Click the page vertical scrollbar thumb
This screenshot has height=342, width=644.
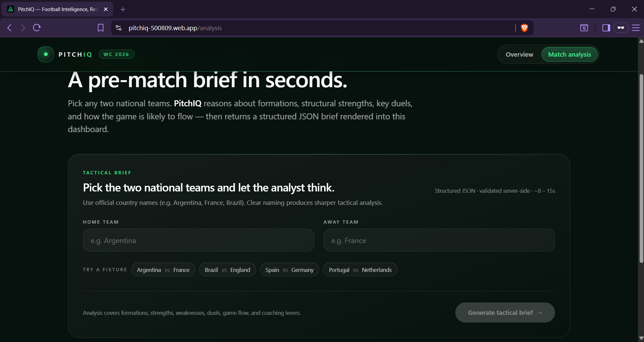pos(641,168)
